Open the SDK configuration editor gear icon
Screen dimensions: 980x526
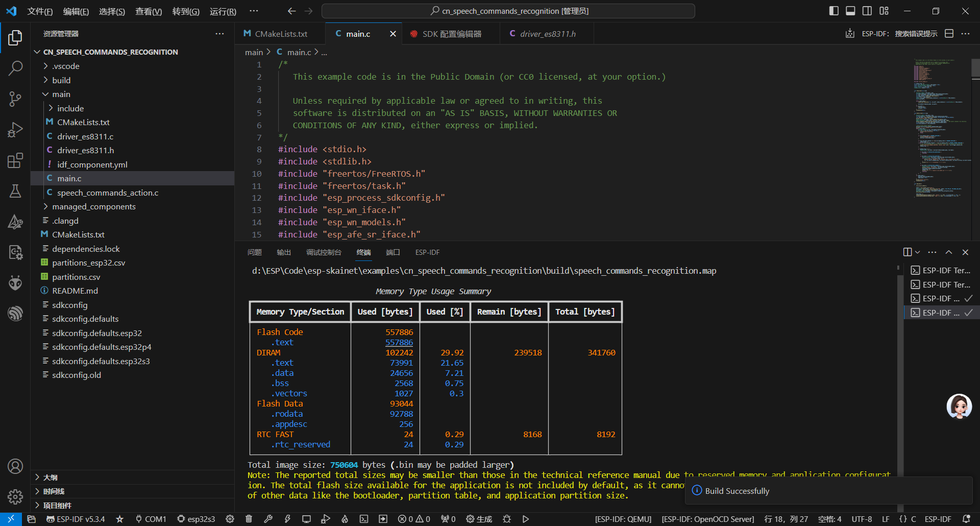[x=230, y=519]
